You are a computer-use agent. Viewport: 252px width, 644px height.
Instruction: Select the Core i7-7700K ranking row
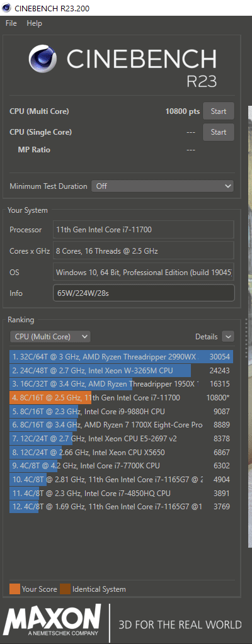(x=122, y=466)
